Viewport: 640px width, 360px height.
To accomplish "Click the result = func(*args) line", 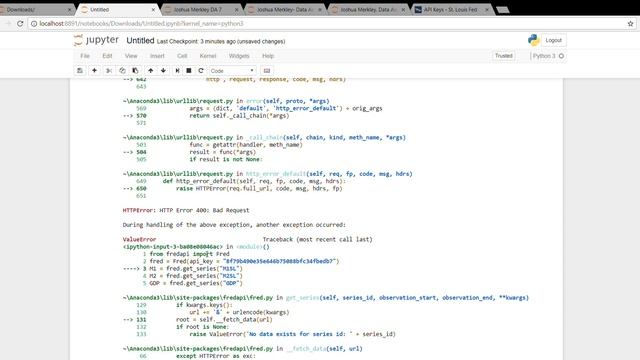I will tap(222, 152).
